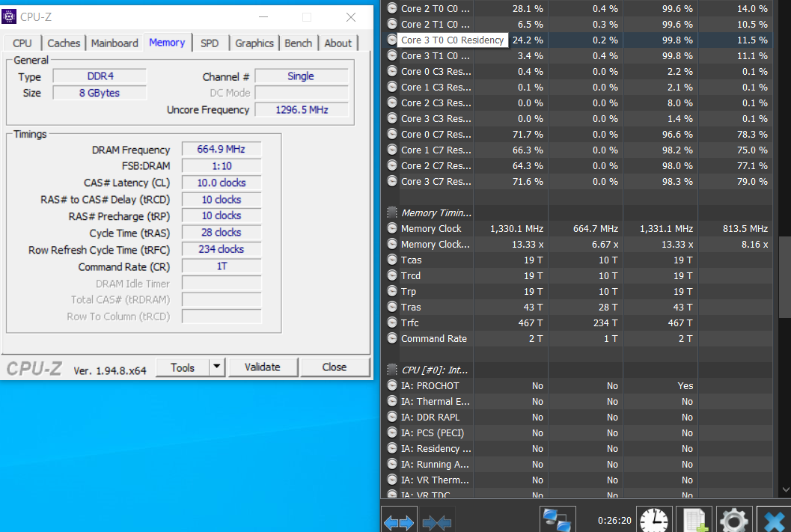
Task: Click the Channel # Single field
Action: pyautogui.click(x=301, y=76)
